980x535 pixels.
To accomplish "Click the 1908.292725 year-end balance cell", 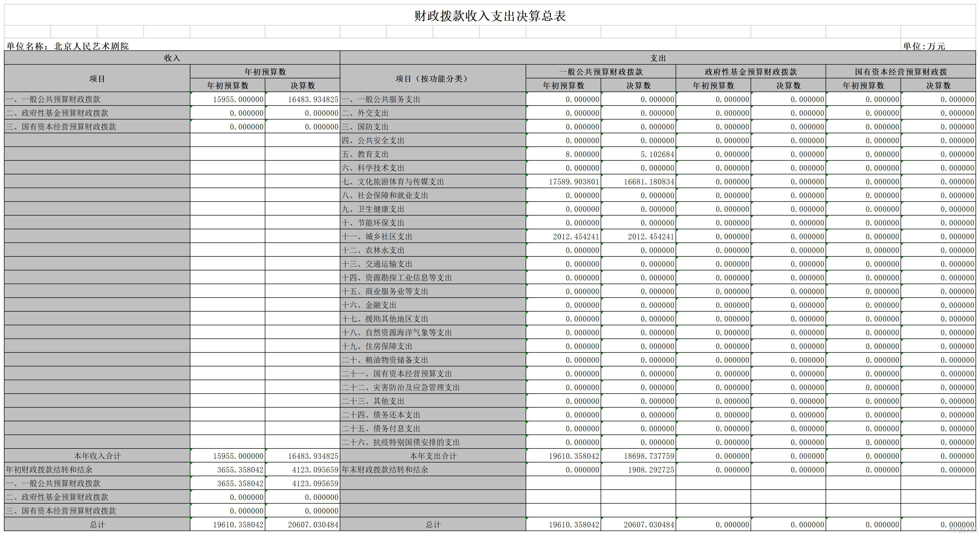I will pos(638,469).
